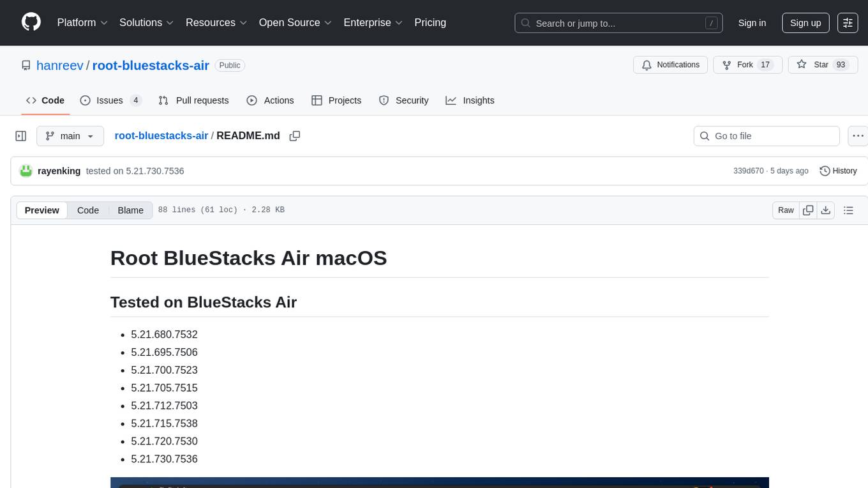Select the Code tab
The image size is (868, 488).
[45, 100]
